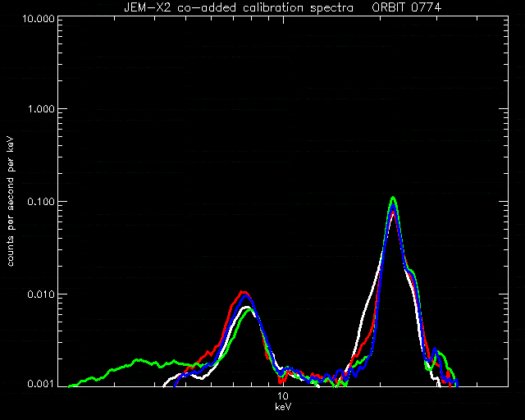Click the 10 x-axis tick label
Image resolution: width=525 pixels, height=420 pixels.
(283, 396)
